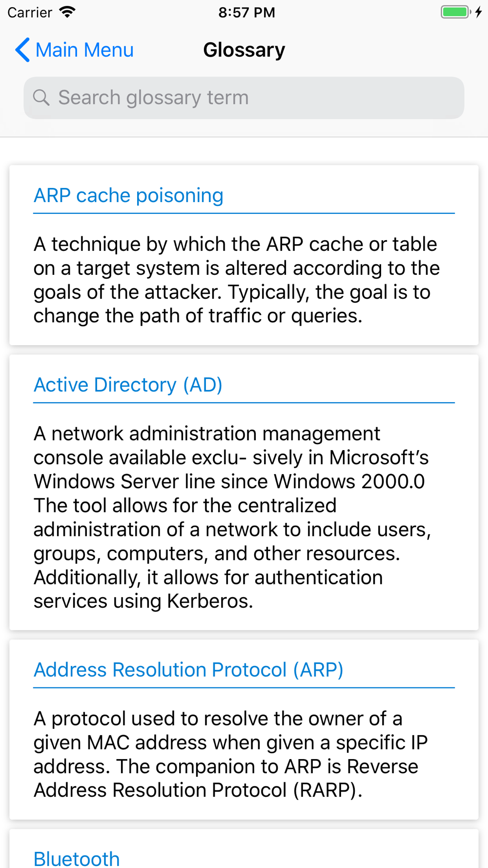Tap the Carrier label in status bar

(30, 12)
